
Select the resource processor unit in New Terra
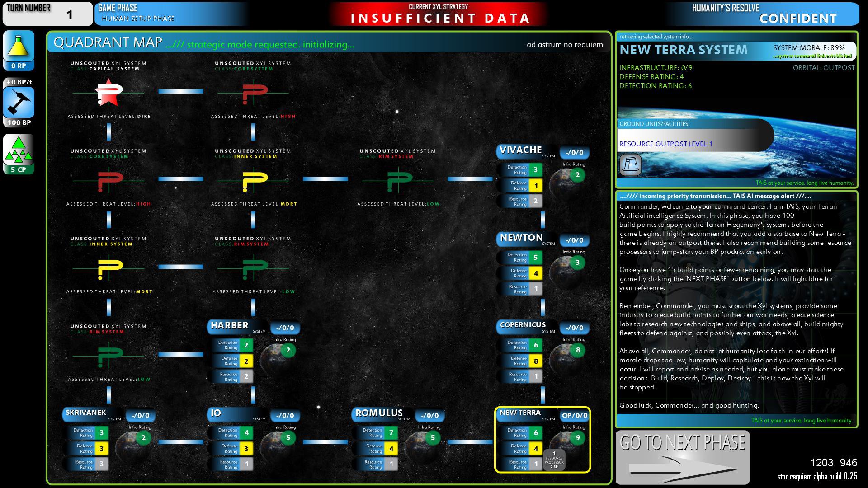click(x=554, y=460)
